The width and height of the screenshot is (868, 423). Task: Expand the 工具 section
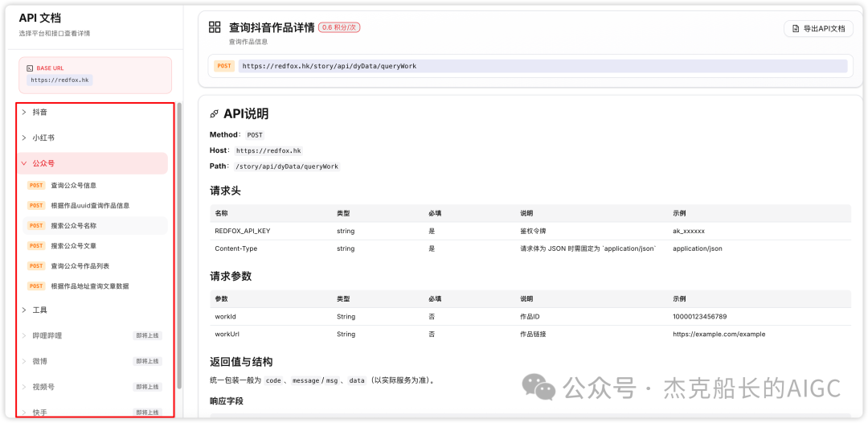92,310
